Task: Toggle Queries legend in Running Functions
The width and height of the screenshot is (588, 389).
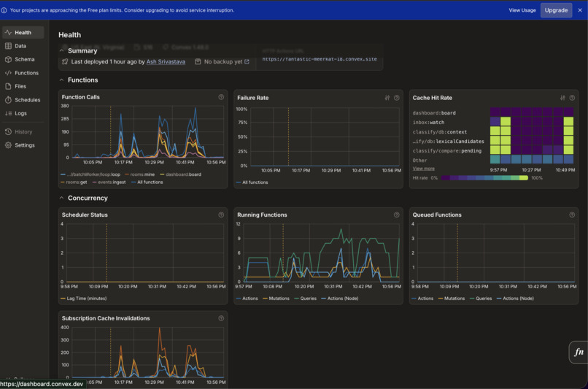Action: [305, 299]
